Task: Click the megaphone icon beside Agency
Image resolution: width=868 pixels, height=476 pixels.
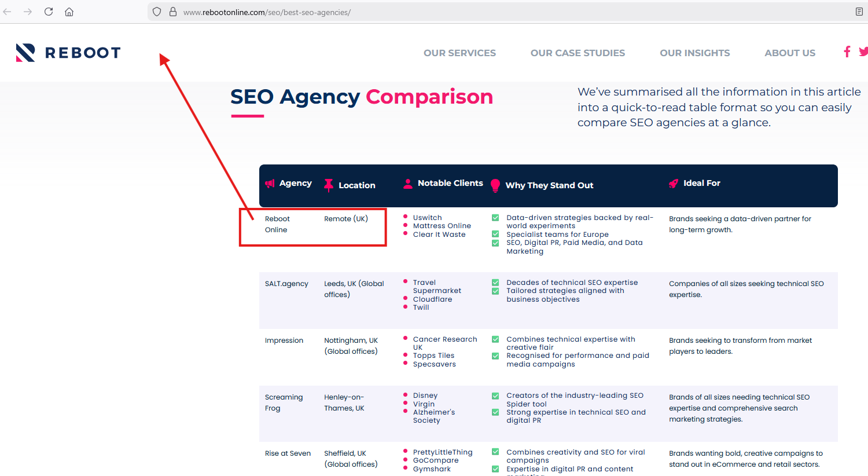Action: [270, 184]
